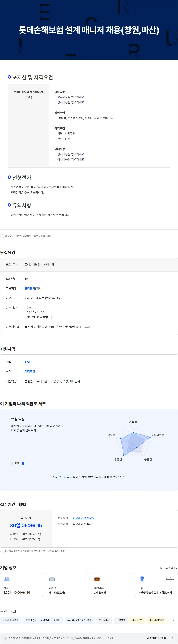
Task: Select the 보험설계사 tag
Action: [x=104, y=620]
